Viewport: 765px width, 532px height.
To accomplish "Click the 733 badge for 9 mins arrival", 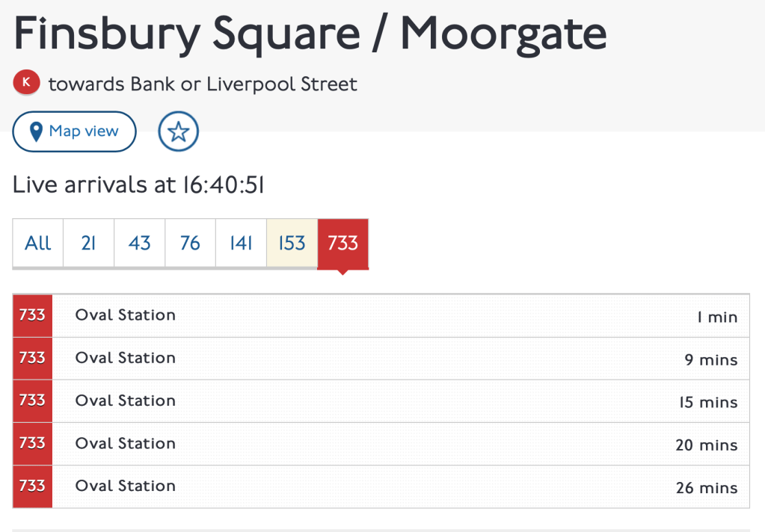I will (x=32, y=358).
